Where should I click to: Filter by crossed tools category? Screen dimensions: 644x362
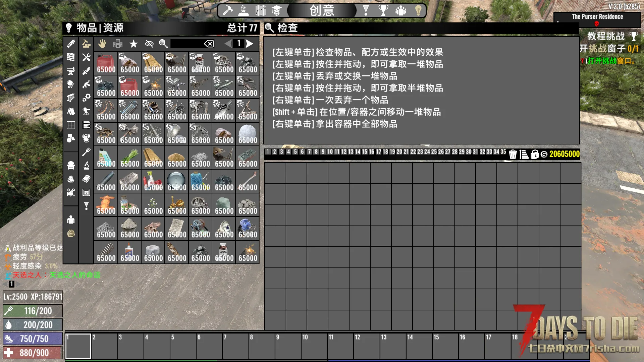pyautogui.click(x=86, y=57)
